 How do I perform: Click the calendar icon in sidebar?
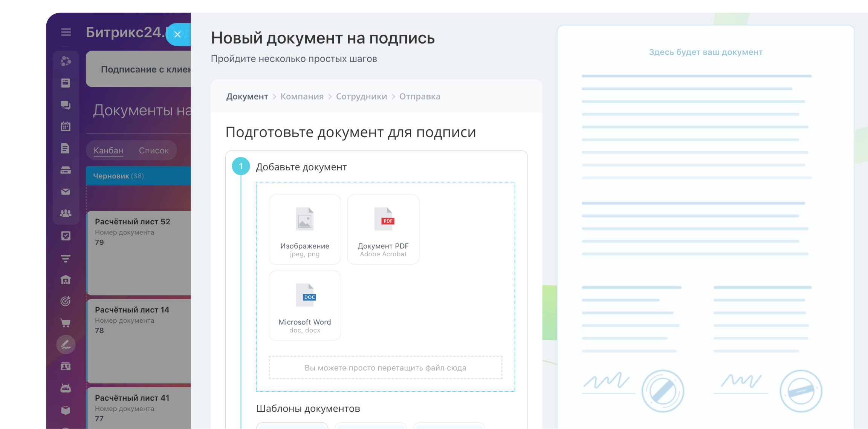pos(66,127)
